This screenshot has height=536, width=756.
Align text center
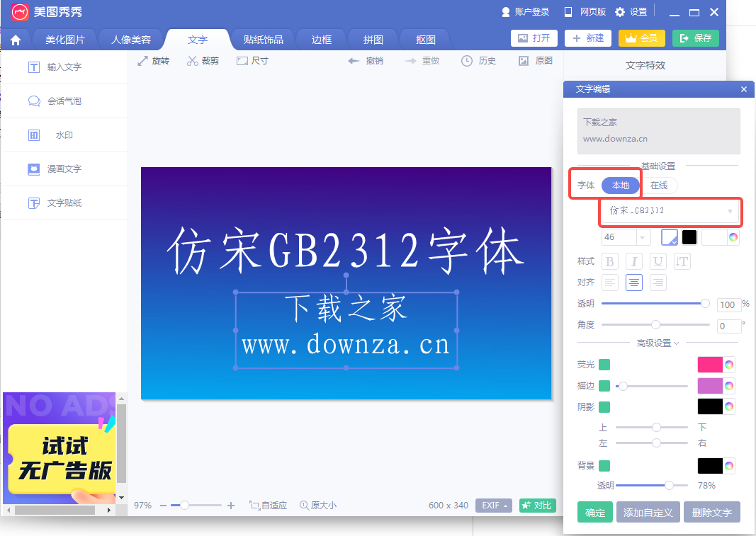point(634,283)
